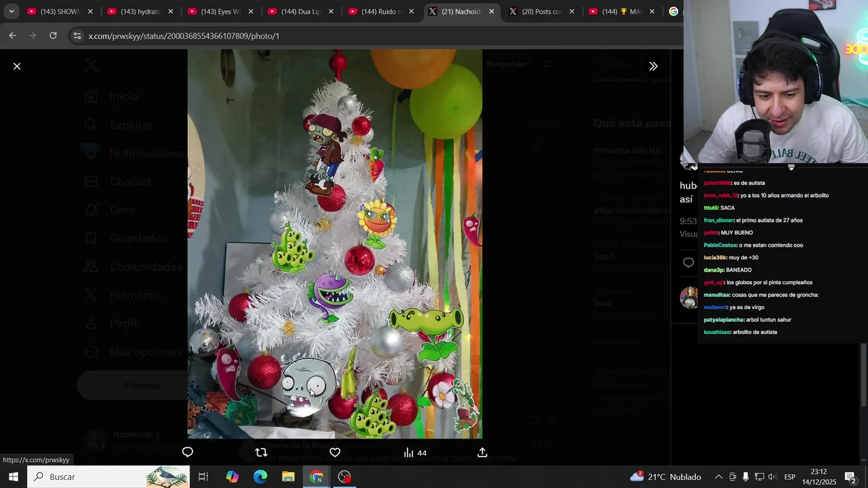Open the weather widget 21°C Nublado

pos(665,476)
